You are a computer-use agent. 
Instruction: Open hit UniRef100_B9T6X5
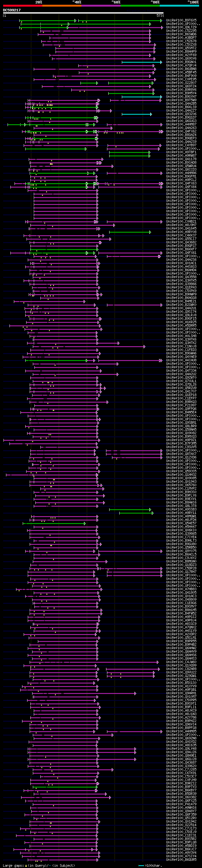pyautogui.click(x=181, y=20)
